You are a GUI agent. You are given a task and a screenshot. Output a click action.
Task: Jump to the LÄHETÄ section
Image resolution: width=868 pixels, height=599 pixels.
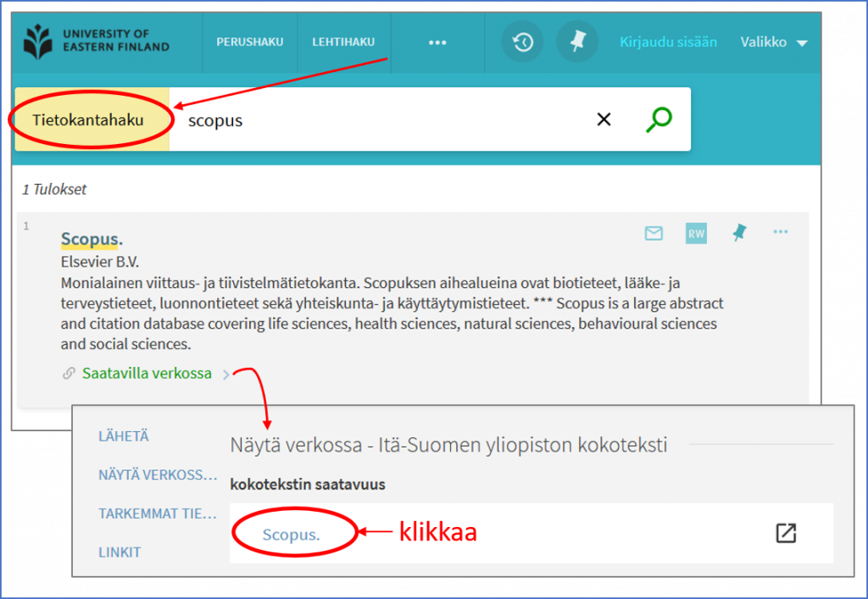click(124, 436)
